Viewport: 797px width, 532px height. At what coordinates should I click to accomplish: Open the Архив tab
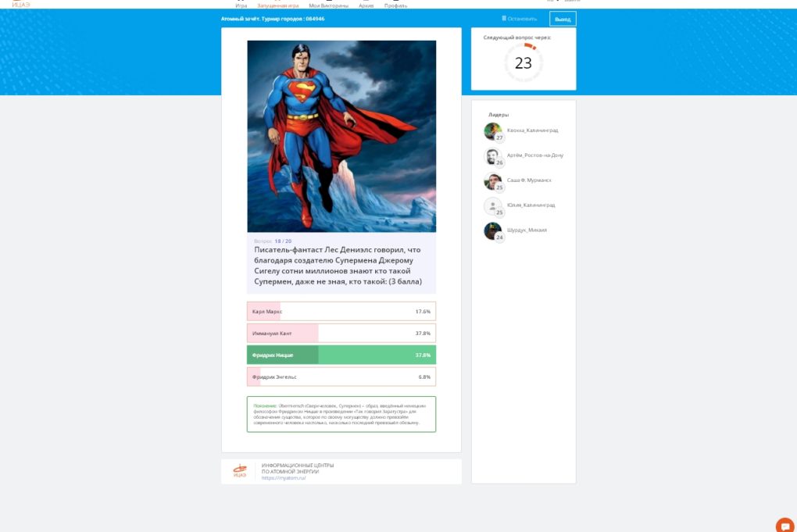coord(366,5)
